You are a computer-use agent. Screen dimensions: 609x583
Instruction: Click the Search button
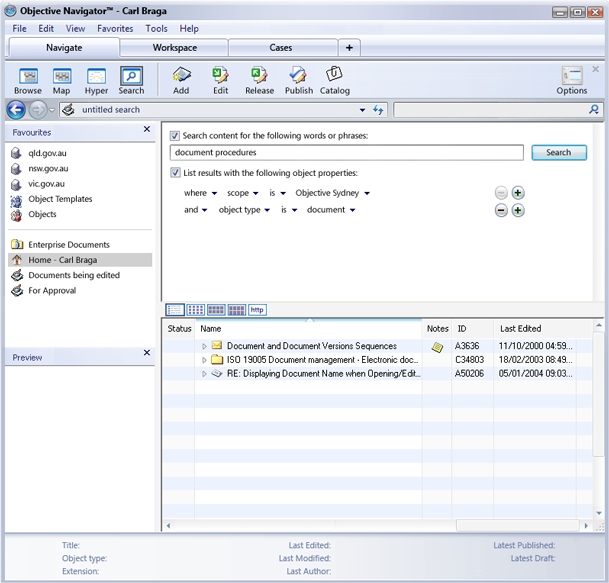(559, 153)
